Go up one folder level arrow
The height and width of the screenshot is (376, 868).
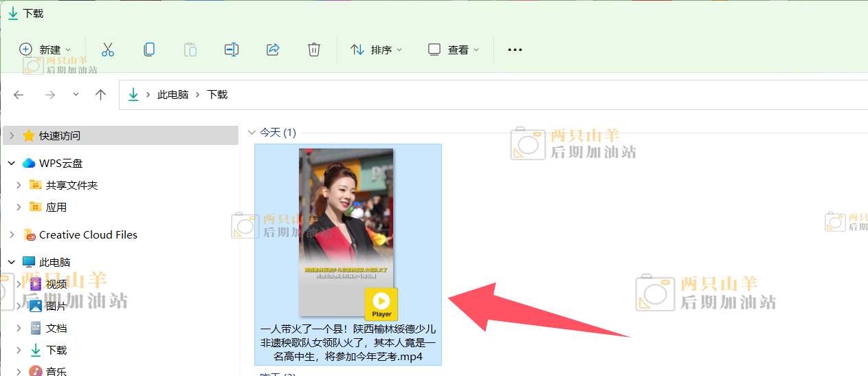pos(101,95)
